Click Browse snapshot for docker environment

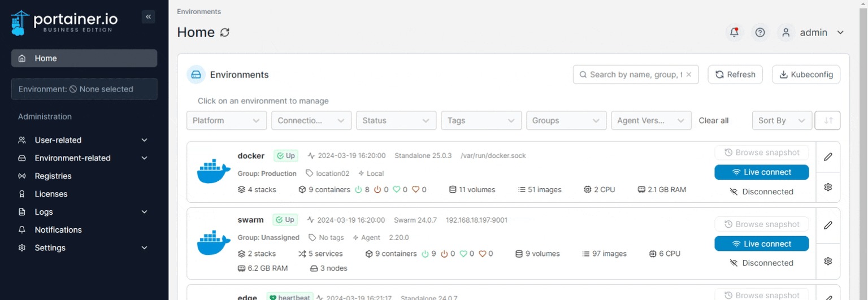coord(761,153)
